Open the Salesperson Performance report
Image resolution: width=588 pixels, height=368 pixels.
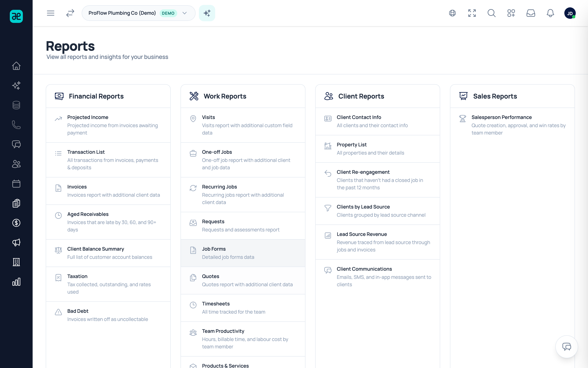512,125
